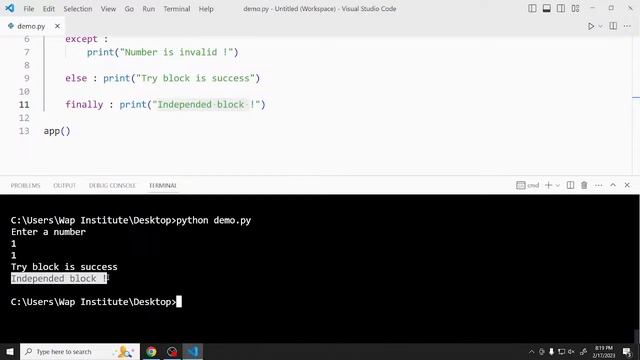
Task: Maximize panel size chevron
Action: 613,185
